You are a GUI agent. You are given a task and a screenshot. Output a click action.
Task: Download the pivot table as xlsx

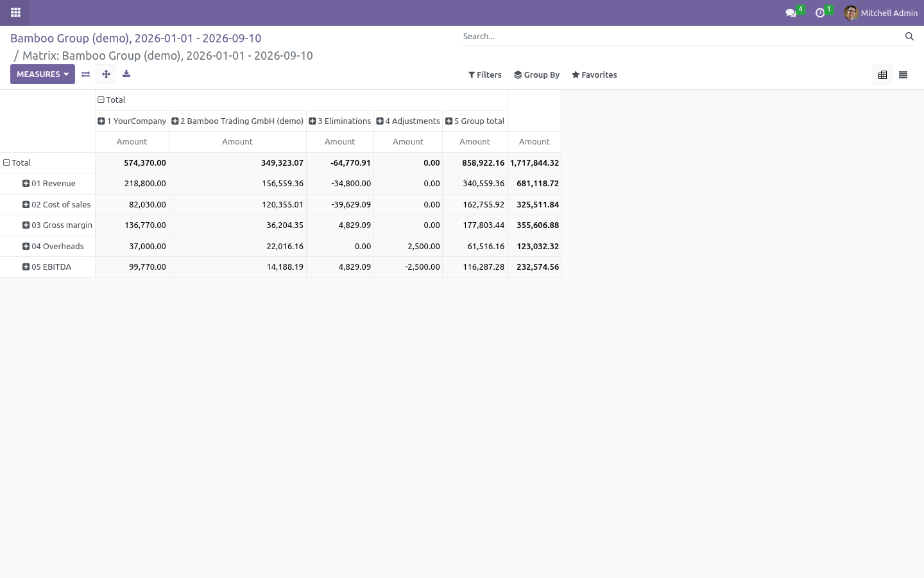pyautogui.click(x=126, y=74)
